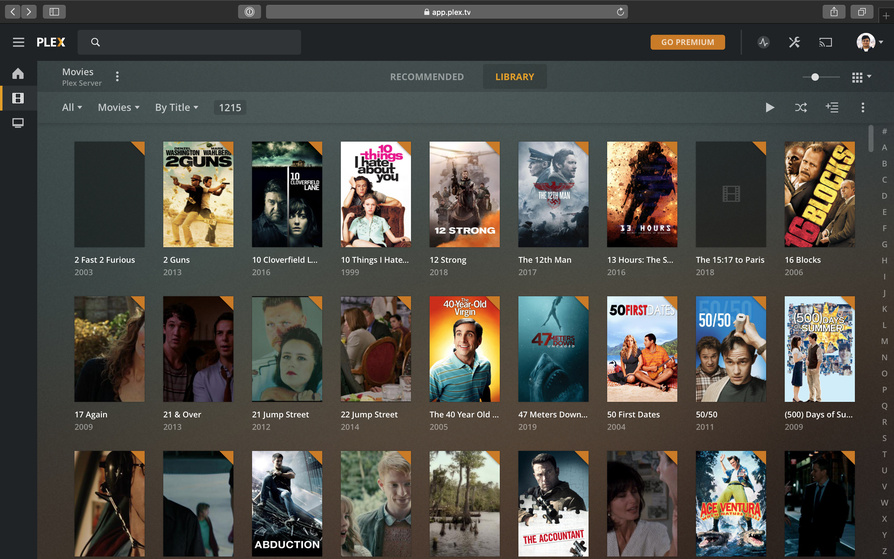
Task: Jump to # in alphabet index
Action: (x=884, y=131)
